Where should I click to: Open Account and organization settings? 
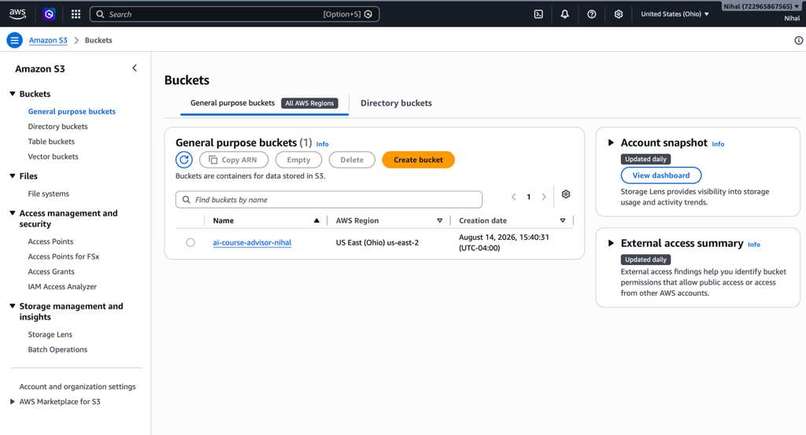click(78, 386)
